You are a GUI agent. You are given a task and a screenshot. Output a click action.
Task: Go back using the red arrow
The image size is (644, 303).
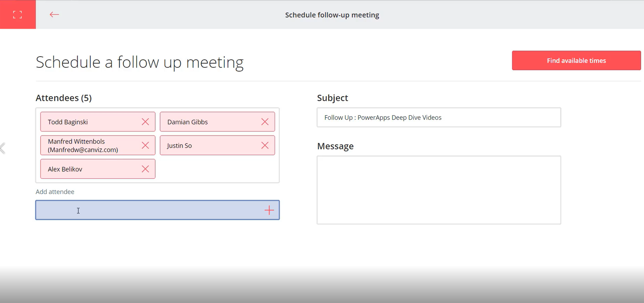(54, 14)
